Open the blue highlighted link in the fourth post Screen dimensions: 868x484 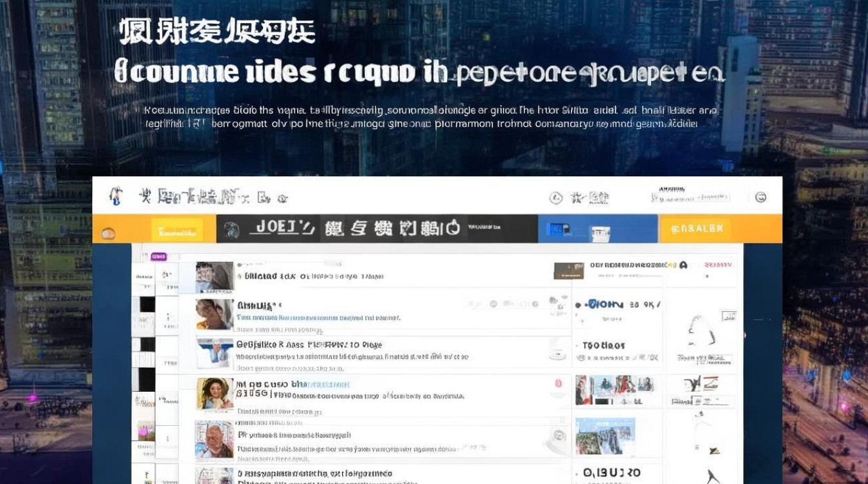[323, 385]
